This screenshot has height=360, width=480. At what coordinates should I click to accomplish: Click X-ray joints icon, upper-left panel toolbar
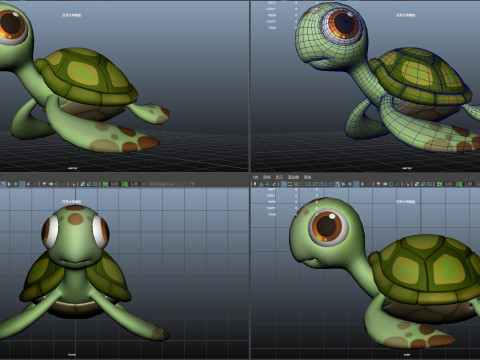click(x=95, y=184)
